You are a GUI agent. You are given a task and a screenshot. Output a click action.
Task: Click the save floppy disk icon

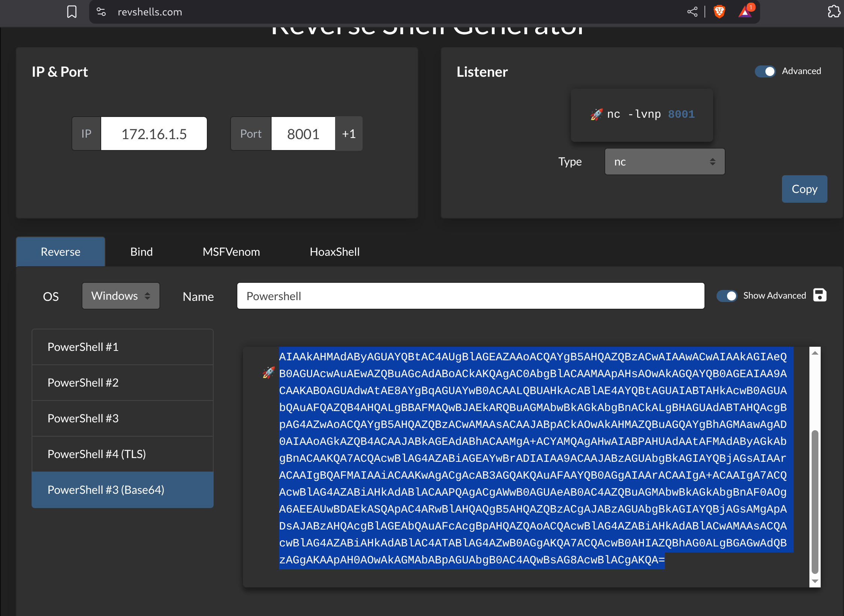coord(820,295)
